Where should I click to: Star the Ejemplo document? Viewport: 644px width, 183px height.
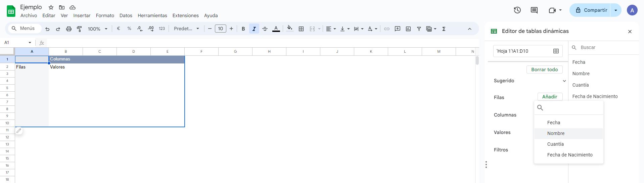click(51, 7)
